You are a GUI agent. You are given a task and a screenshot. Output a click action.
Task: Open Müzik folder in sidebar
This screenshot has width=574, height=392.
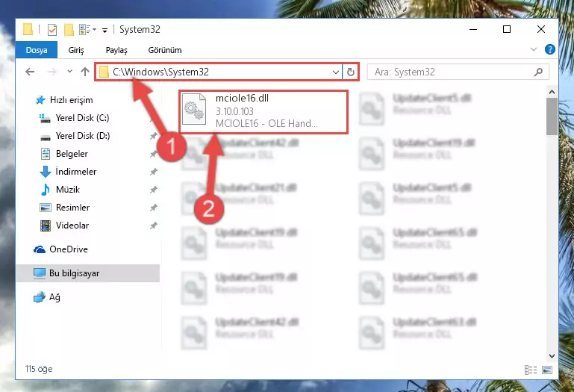tap(68, 190)
